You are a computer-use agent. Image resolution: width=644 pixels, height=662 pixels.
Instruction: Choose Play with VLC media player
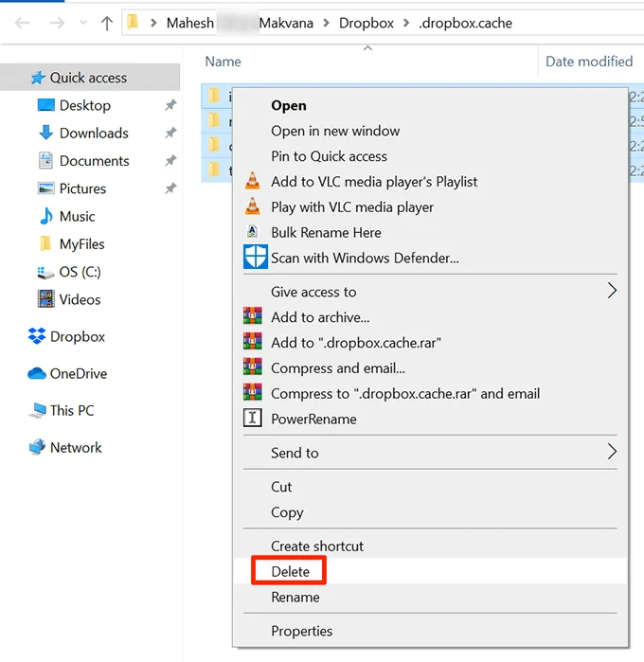[x=430, y=207]
